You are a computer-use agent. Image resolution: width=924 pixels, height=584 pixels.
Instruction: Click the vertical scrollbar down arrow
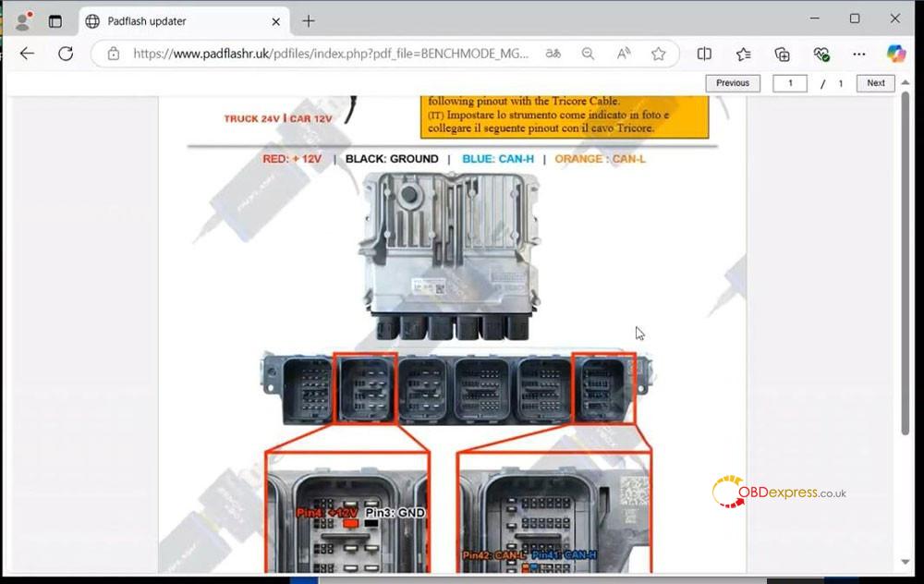point(906,562)
